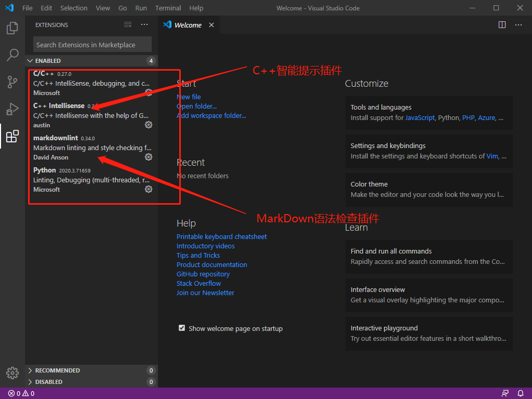Close the Welcome tab
532x399 pixels.
211,25
